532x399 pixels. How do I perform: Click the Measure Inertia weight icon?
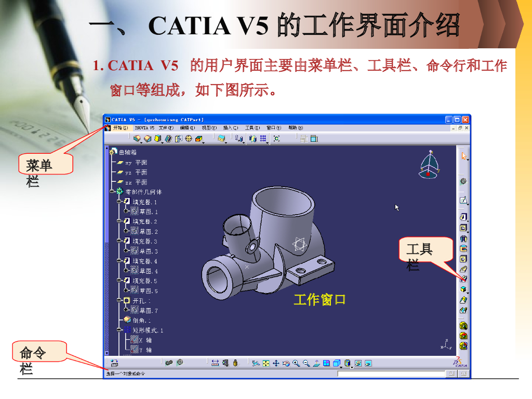point(235,363)
